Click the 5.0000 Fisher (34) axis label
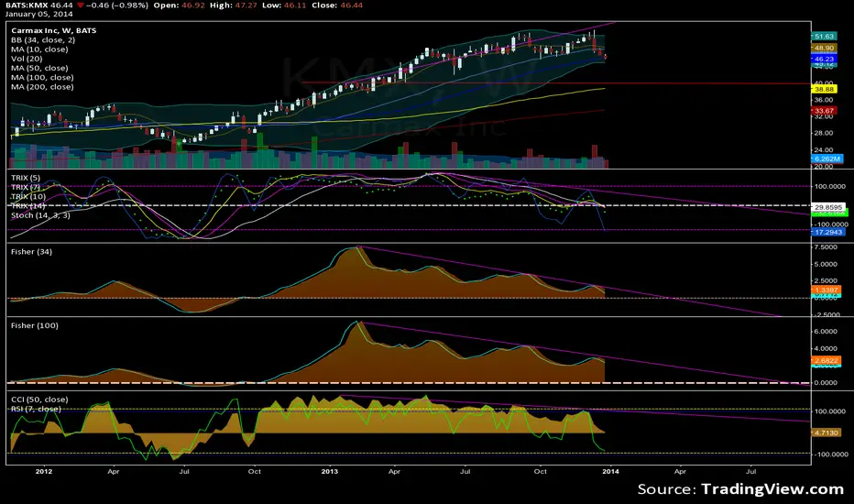This screenshot has height=504, width=854. (826, 264)
